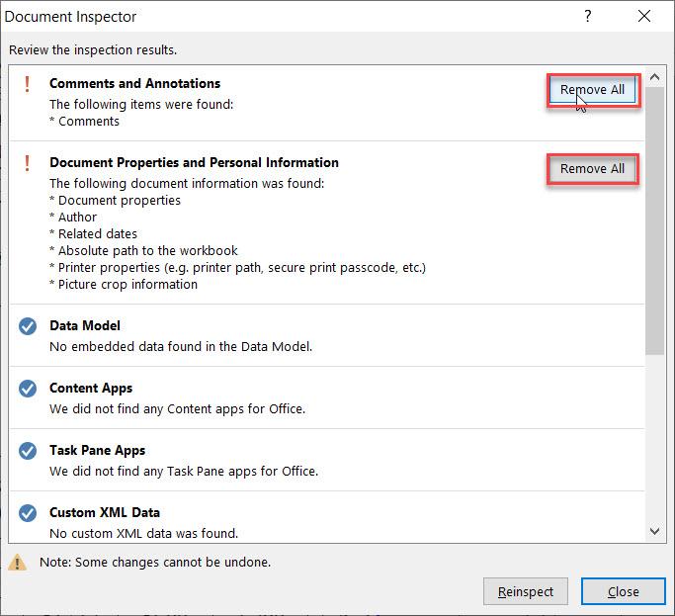Click the scrollbar up arrow in results list
675x616 pixels.
pyautogui.click(x=654, y=75)
